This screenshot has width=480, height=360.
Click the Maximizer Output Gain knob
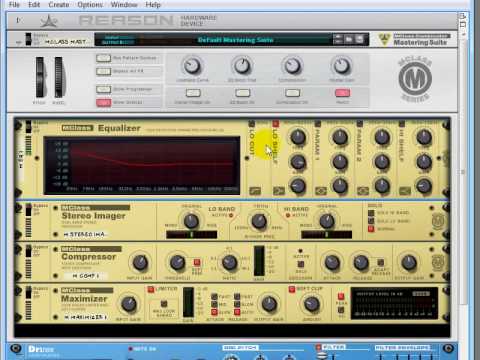pos(269,304)
